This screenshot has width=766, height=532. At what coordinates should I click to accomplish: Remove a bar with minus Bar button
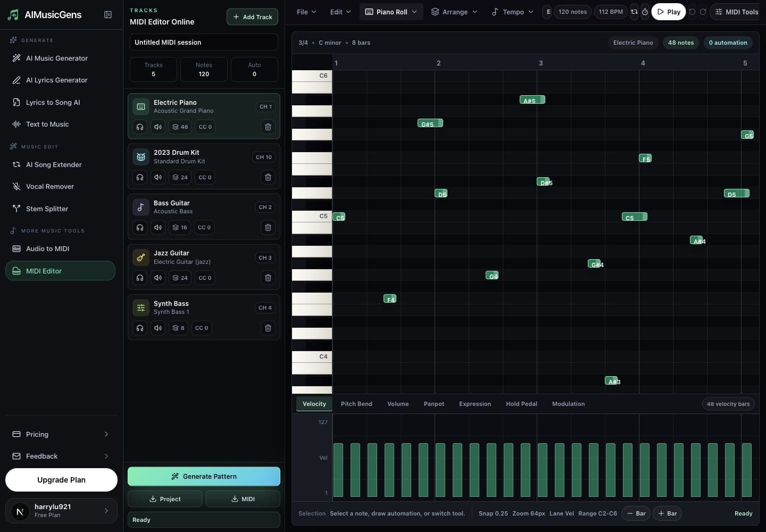point(636,513)
